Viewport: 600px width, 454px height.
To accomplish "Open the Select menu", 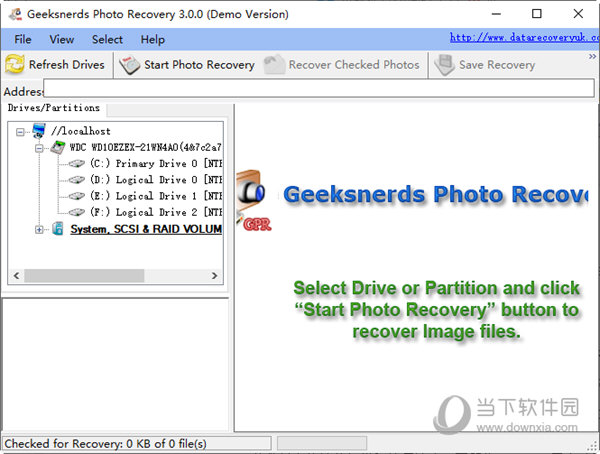I will click(107, 39).
